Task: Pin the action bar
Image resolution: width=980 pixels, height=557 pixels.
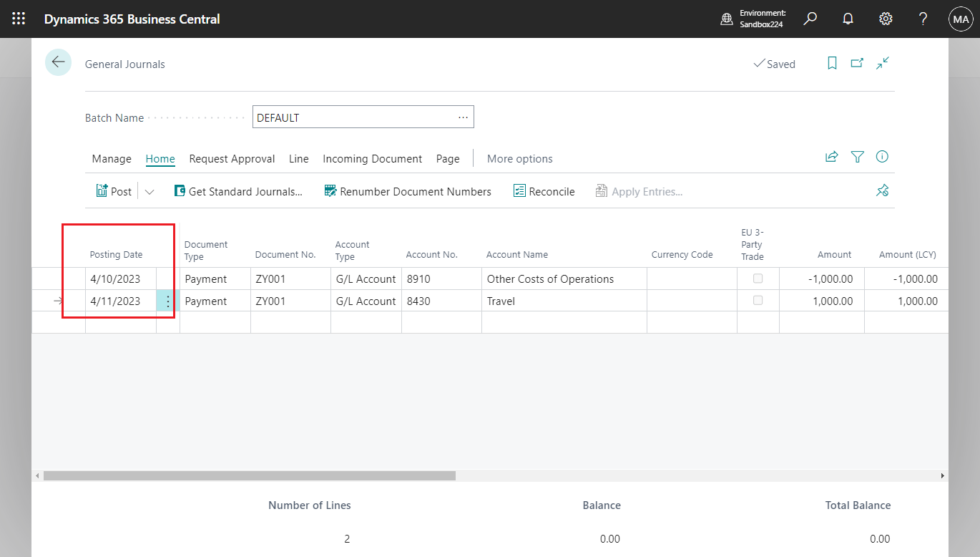Action: point(882,191)
